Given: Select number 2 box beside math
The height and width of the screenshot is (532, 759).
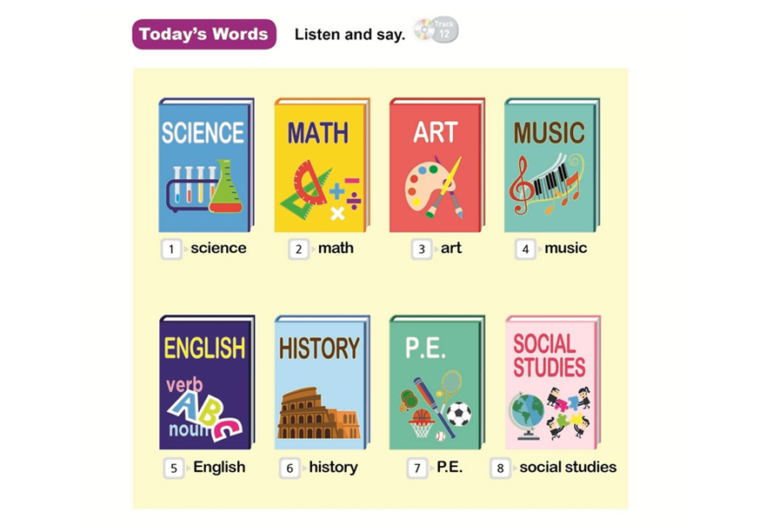Looking at the screenshot, I should pos(299,249).
